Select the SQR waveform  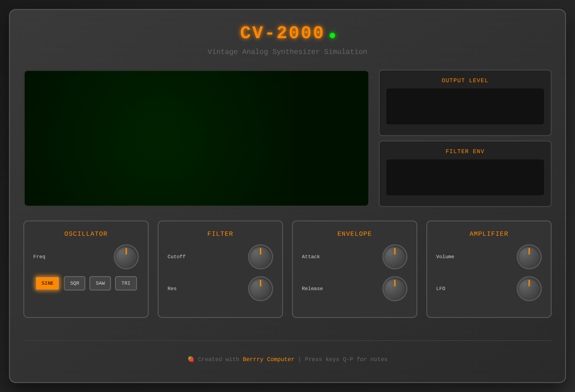[x=74, y=283]
